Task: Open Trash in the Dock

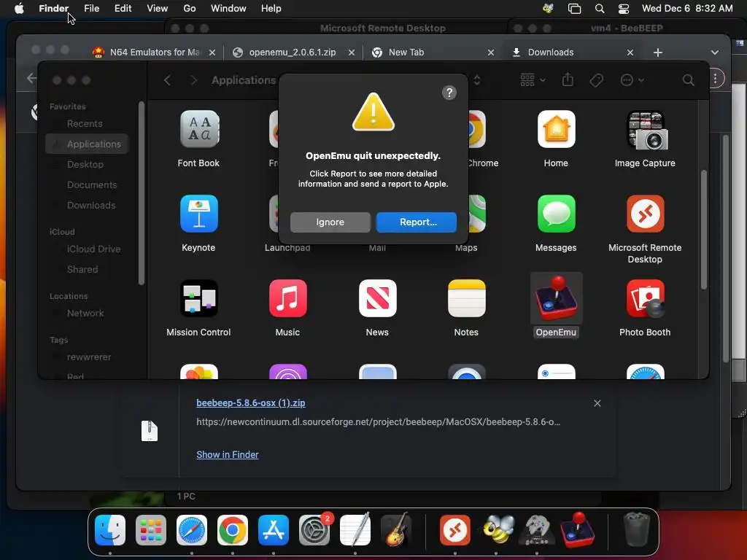Action: (x=636, y=530)
